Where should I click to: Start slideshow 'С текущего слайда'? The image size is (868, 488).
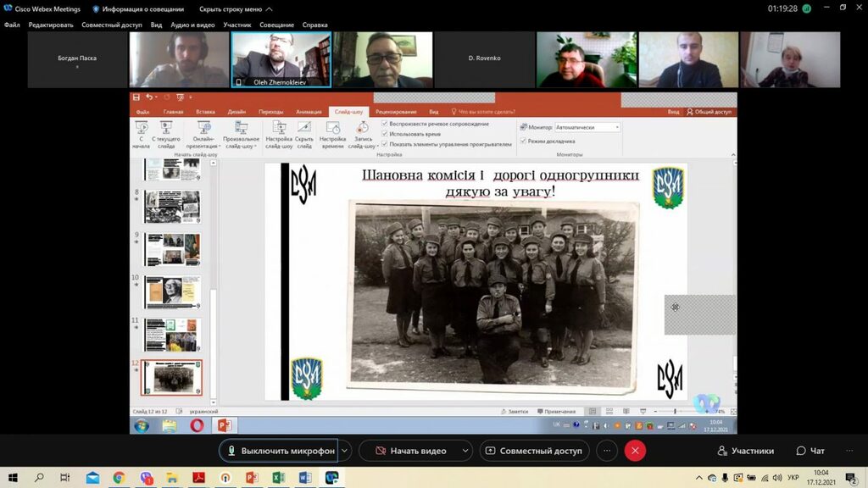(166, 129)
